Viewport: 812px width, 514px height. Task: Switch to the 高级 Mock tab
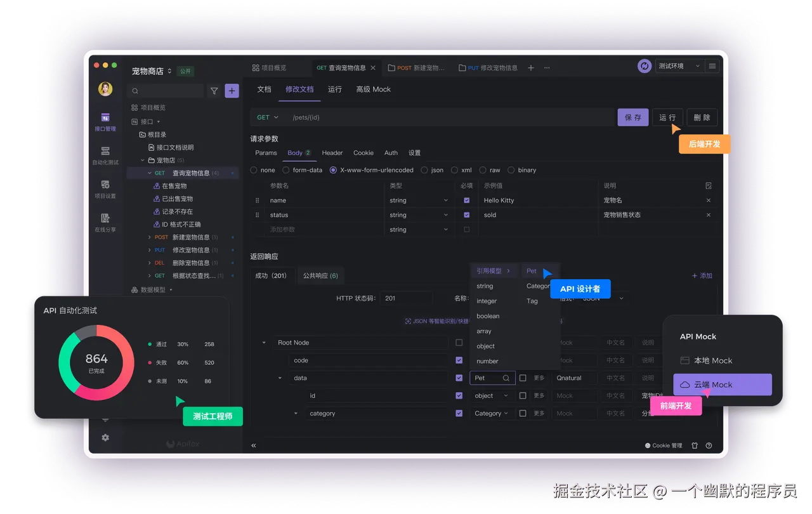pyautogui.click(x=373, y=89)
